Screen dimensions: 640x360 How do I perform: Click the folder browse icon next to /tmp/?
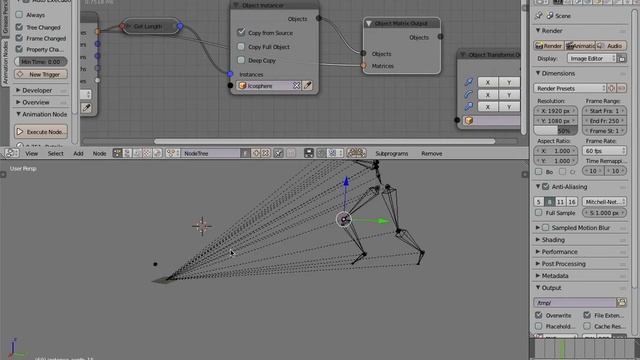point(621,302)
